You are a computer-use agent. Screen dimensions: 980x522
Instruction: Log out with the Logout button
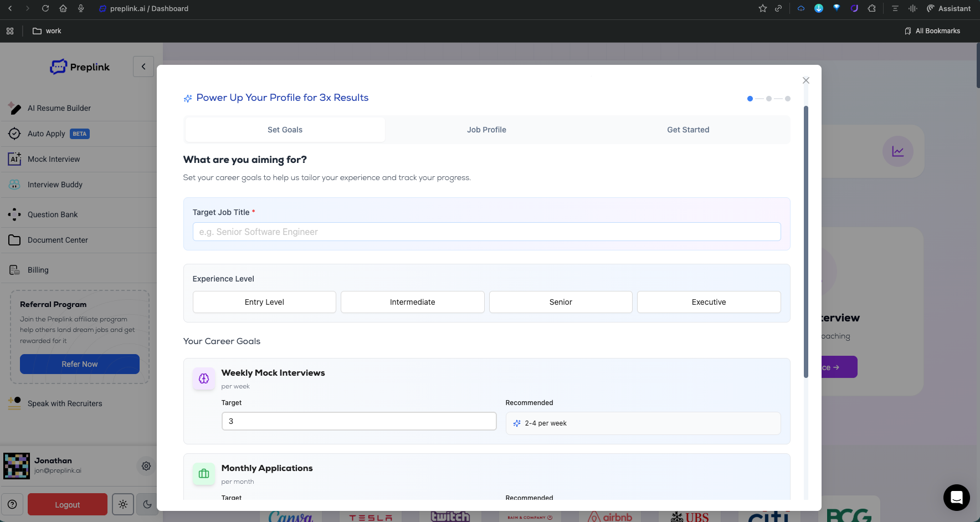click(68, 504)
